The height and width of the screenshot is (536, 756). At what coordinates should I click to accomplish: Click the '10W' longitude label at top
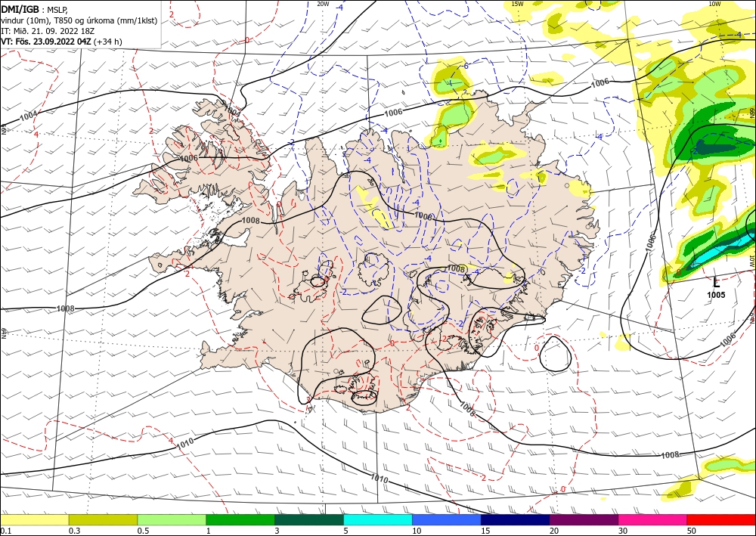714,4
